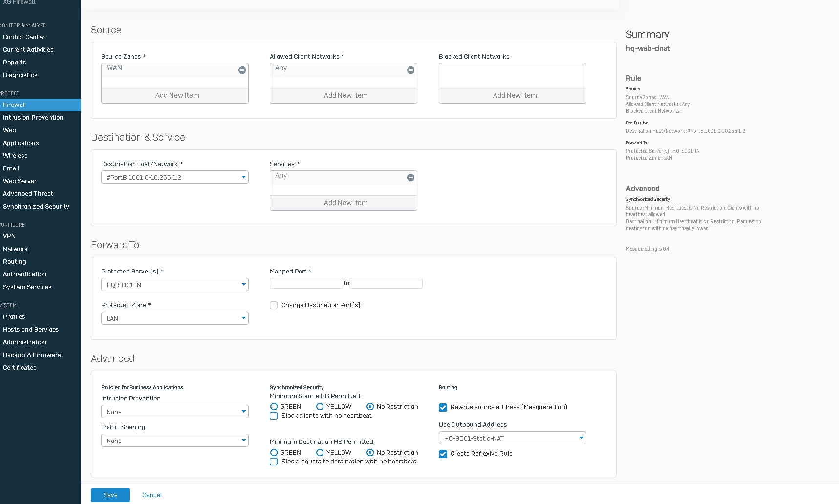The height and width of the screenshot is (504, 839).
Task: Select GREEN for Minimum Source HB
Action: (x=274, y=407)
